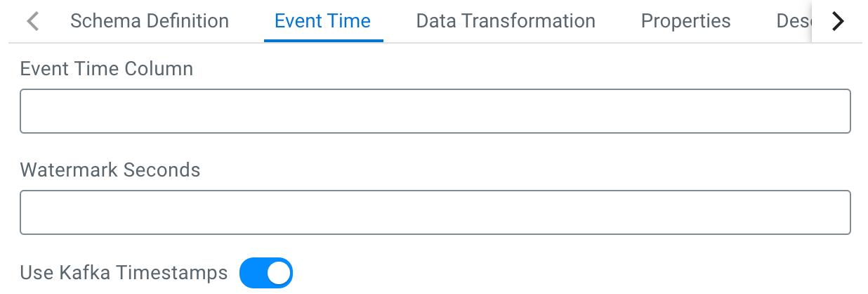Click the Watermark Seconds field label
Image resolution: width=868 pixels, height=294 pixels.
pyautogui.click(x=110, y=170)
